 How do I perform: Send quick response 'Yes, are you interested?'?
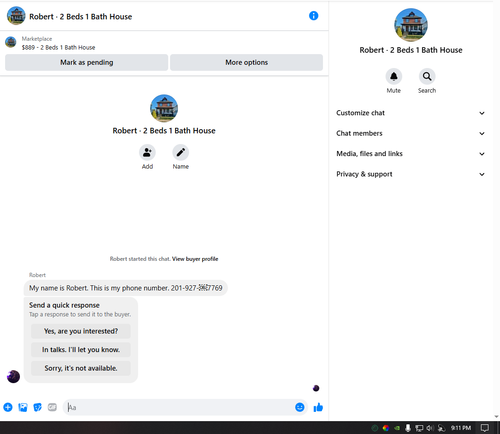pyautogui.click(x=81, y=331)
